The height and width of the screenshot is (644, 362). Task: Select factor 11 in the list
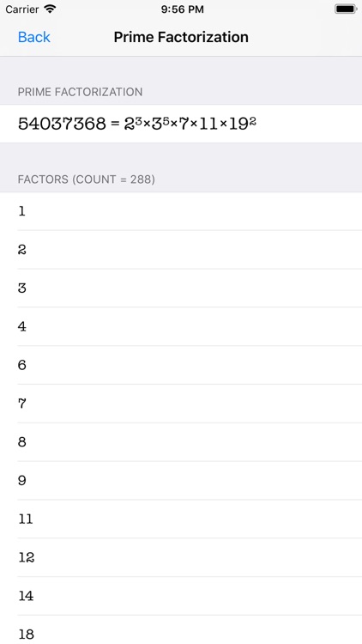click(181, 519)
